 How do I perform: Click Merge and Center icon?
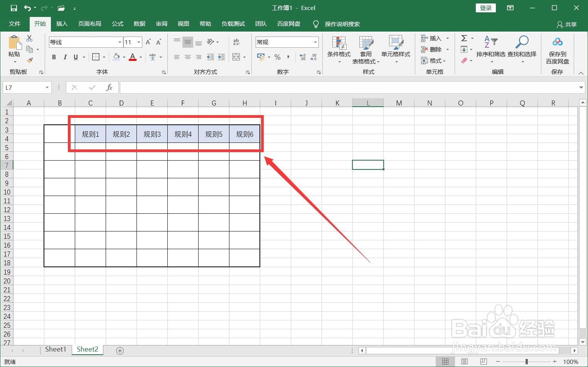(236, 57)
